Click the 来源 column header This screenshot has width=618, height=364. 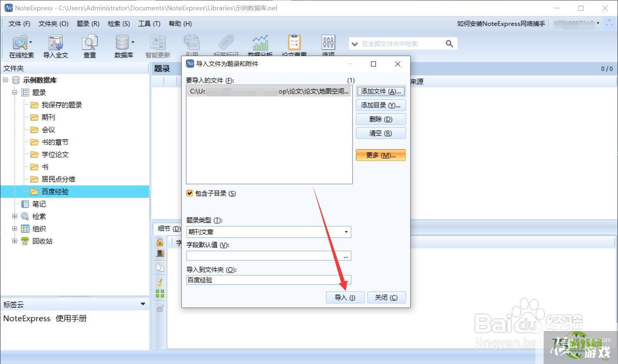[x=417, y=82]
